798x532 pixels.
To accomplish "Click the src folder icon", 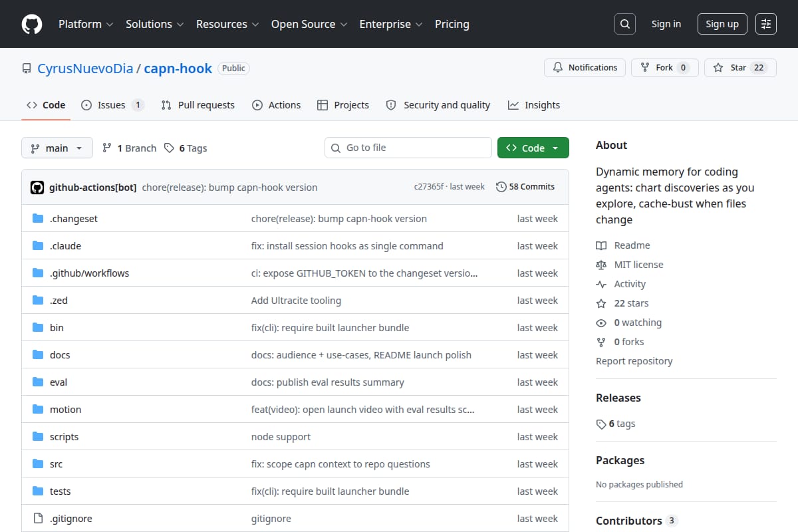I will coord(38,464).
